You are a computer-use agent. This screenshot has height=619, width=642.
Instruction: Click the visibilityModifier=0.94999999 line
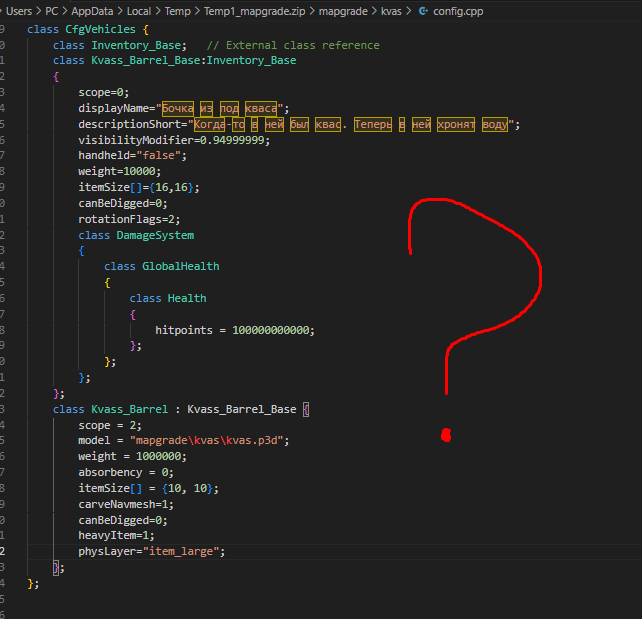click(174, 140)
